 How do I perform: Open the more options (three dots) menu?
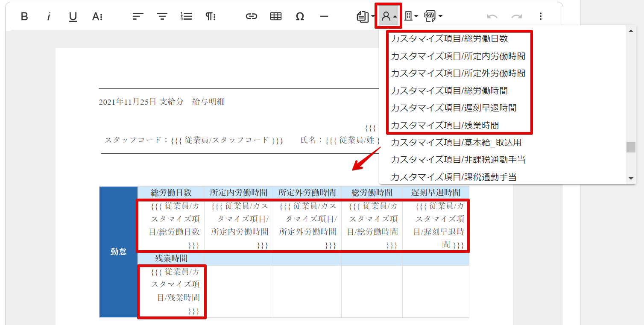[x=541, y=17]
